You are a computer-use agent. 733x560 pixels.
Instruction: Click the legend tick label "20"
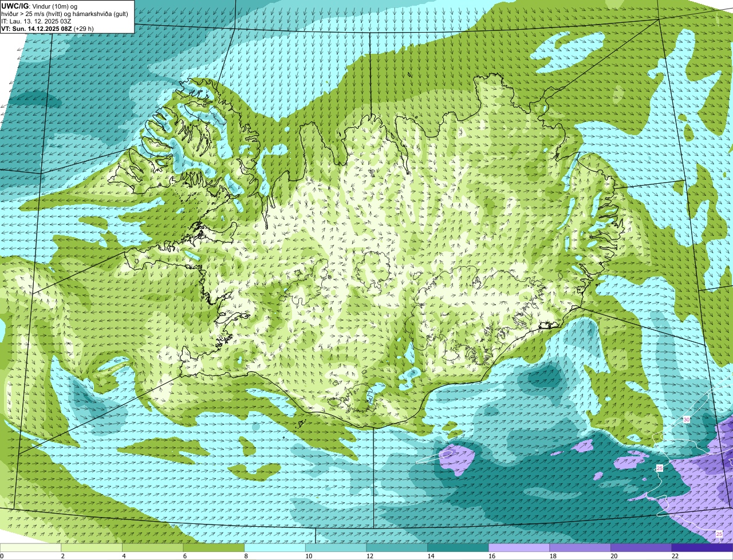click(614, 556)
